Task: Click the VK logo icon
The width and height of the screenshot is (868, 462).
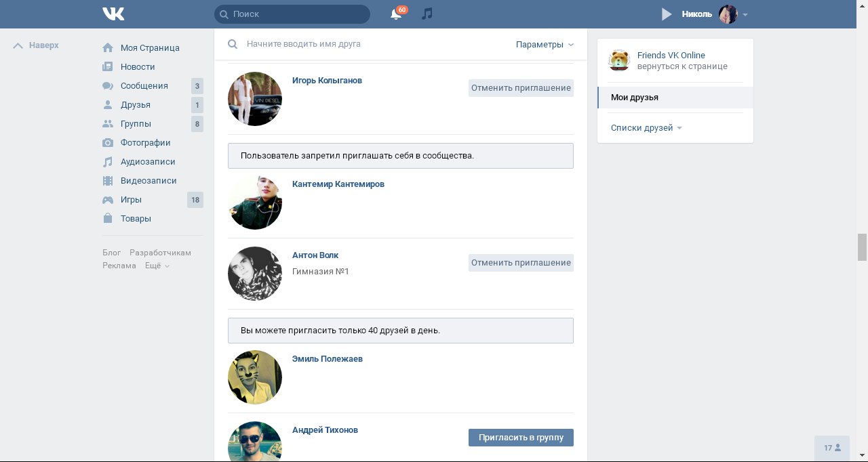Action: [x=113, y=14]
